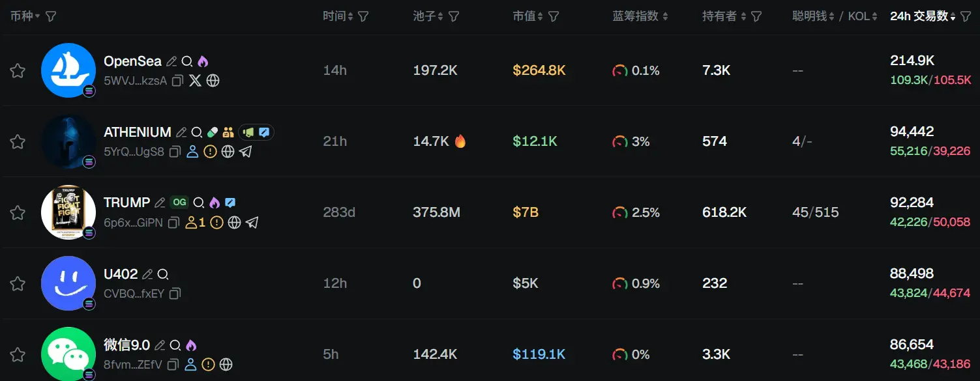Copy TRUMP's contract address with the copy icon
The image size is (980, 381).
tap(175, 222)
